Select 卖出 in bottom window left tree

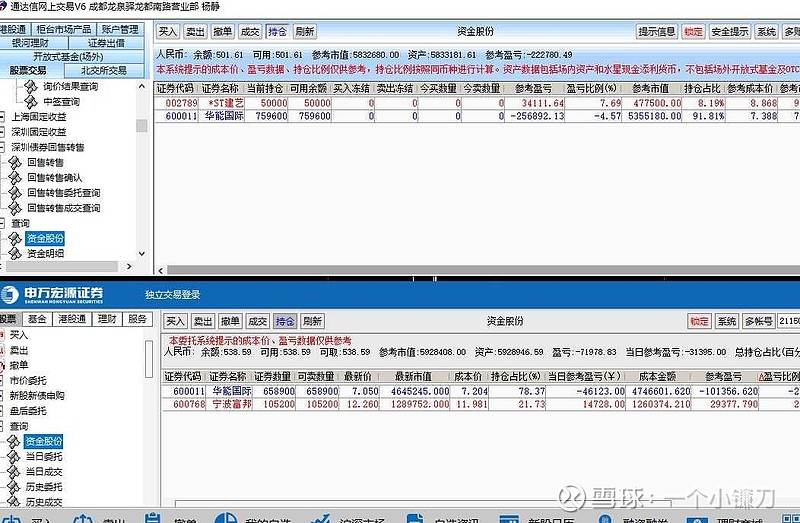19,350
